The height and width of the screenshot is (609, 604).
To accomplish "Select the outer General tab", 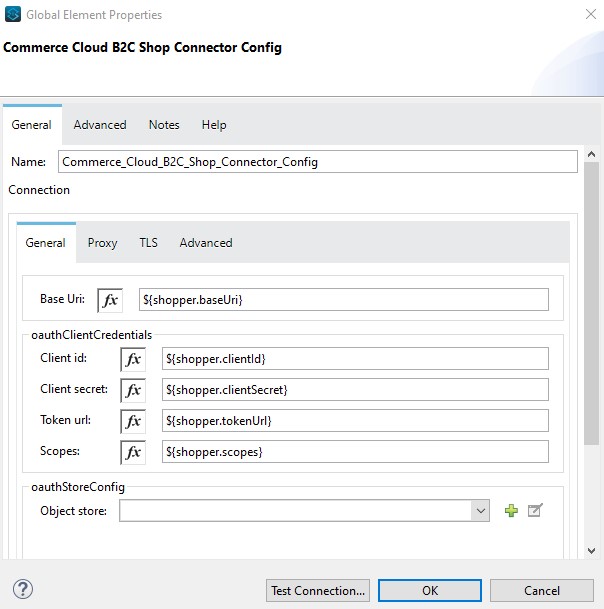I will point(31,125).
